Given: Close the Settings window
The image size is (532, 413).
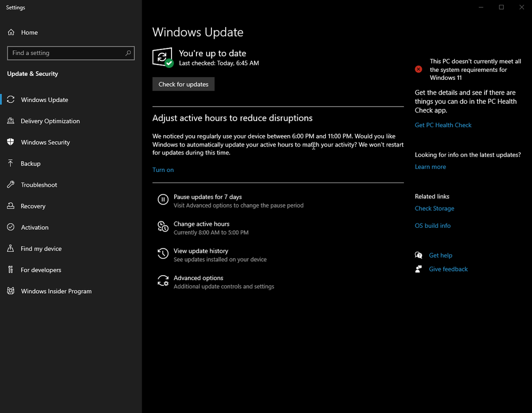Looking at the screenshot, I should point(521,7).
